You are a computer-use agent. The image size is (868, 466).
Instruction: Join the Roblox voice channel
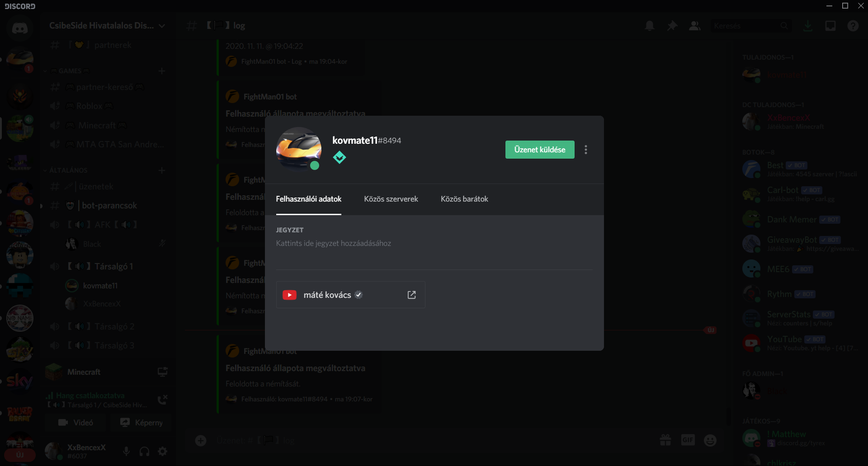pos(108,106)
